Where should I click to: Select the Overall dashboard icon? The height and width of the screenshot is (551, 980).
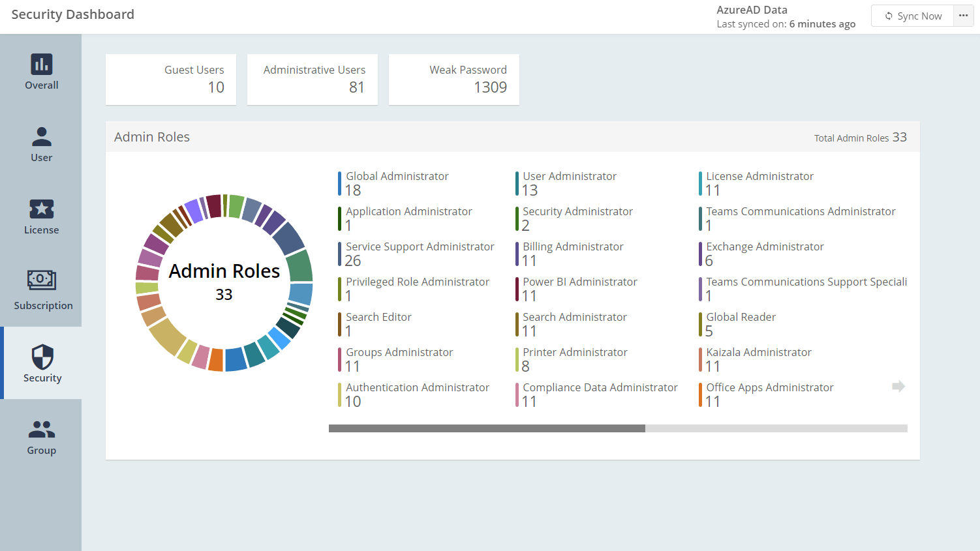coord(41,65)
